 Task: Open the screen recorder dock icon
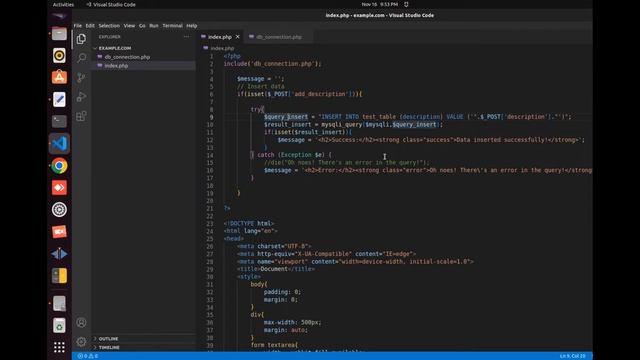59,231
